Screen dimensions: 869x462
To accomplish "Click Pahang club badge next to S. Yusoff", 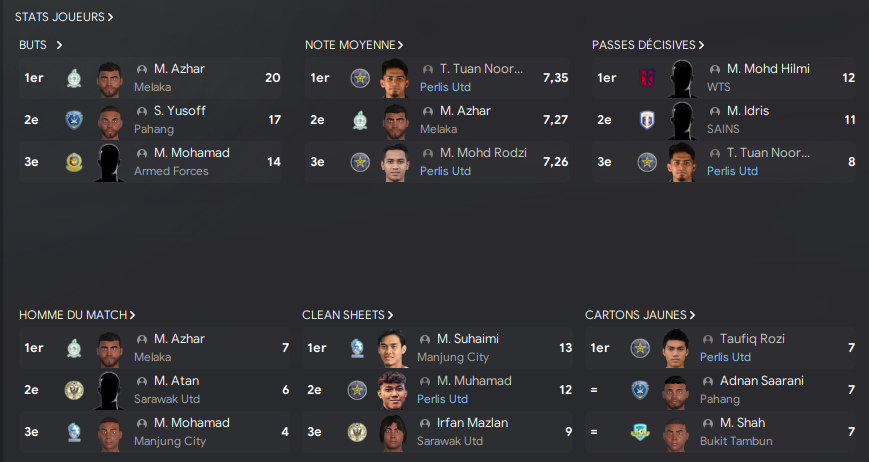I will pos(74,120).
